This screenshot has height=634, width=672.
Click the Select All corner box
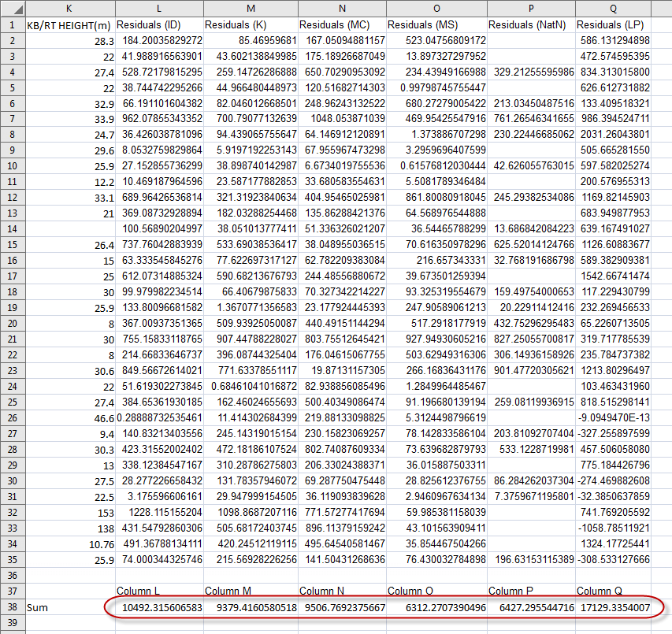click(x=13, y=8)
